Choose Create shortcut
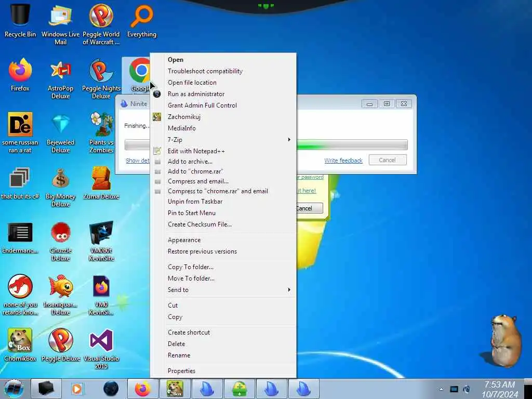 click(223, 332)
